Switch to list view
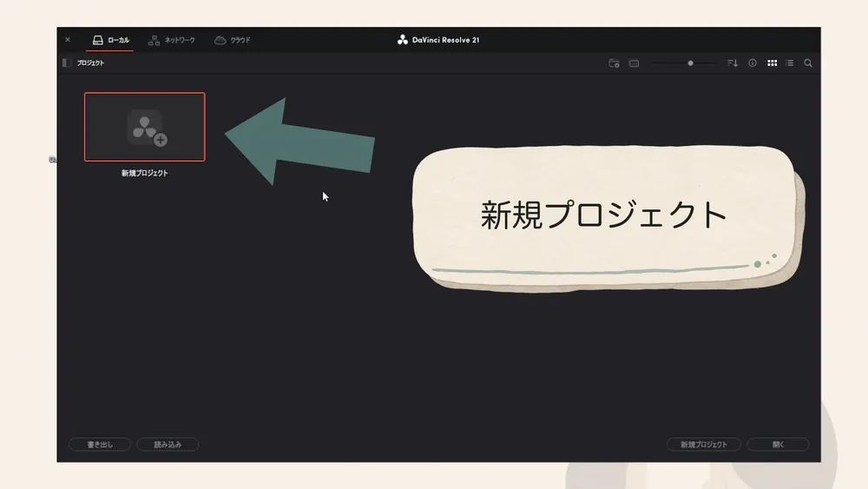Image resolution: width=868 pixels, height=489 pixels. (x=789, y=63)
